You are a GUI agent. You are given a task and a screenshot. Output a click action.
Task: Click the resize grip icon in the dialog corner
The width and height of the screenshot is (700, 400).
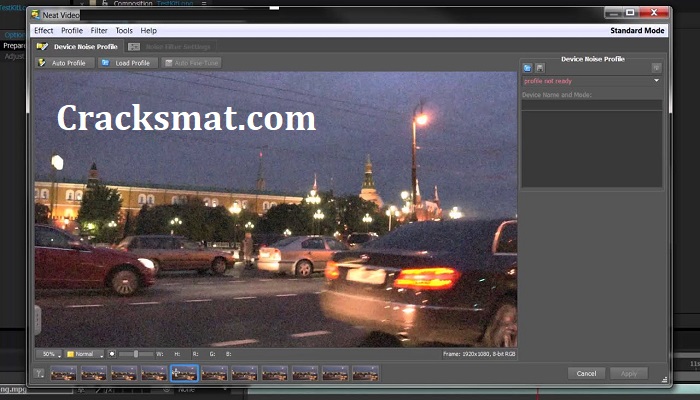(664, 379)
